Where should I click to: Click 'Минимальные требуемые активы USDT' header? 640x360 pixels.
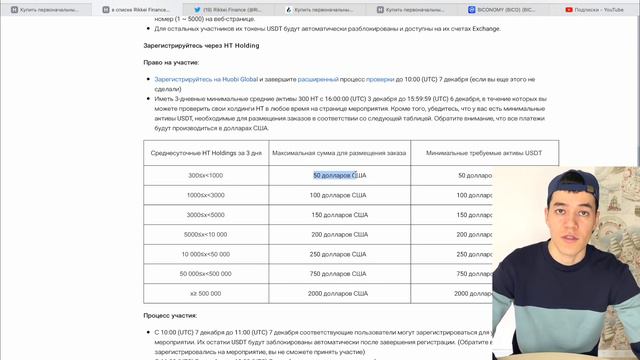click(484, 153)
